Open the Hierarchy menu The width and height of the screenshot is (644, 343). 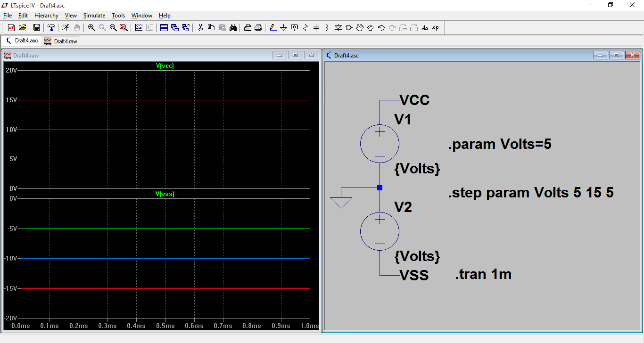(x=47, y=16)
